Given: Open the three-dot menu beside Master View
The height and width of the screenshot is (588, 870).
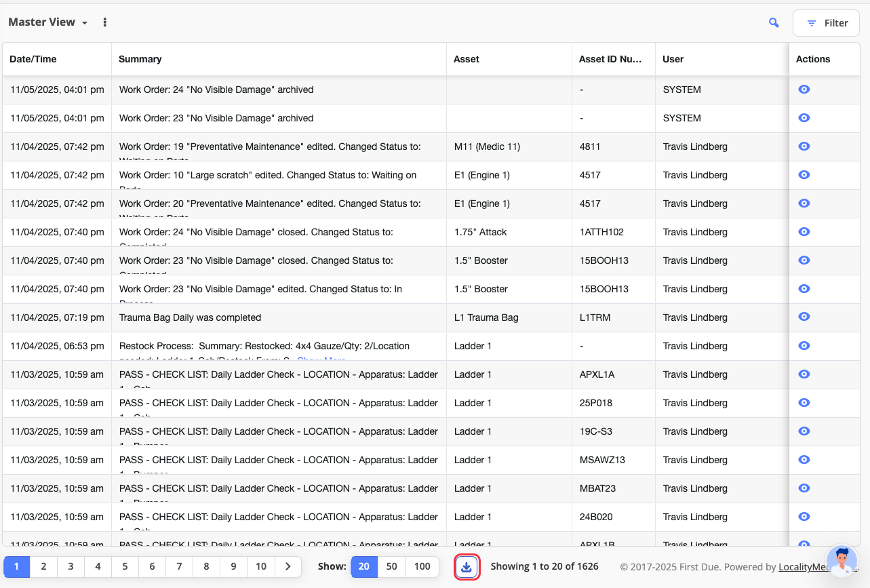Looking at the screenshot, I should pos(104,22).
